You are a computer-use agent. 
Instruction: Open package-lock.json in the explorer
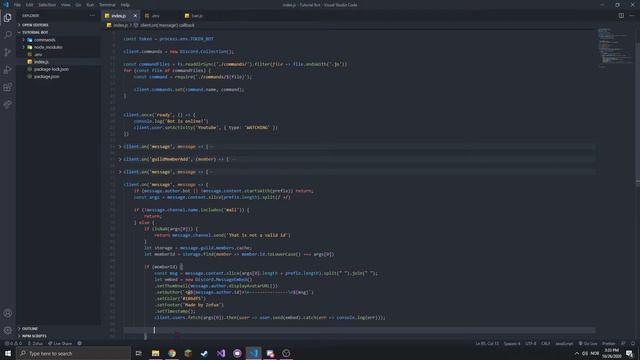(51, 69)
